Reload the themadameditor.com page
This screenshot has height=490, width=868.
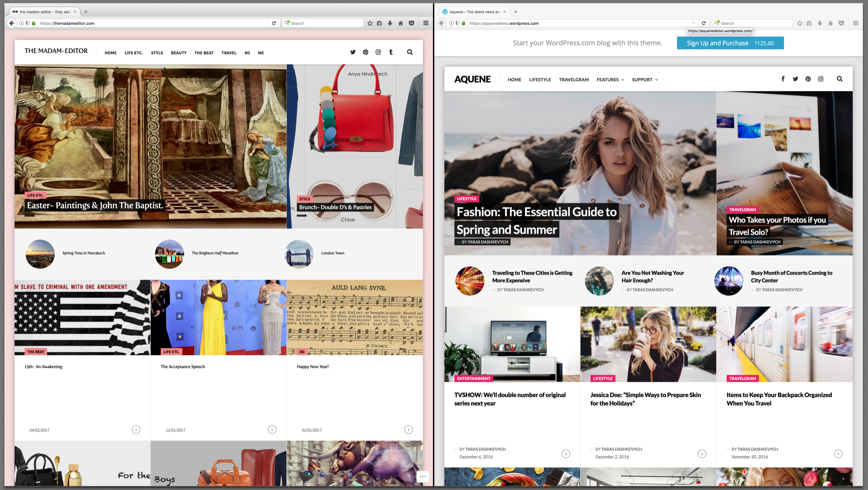274,23
